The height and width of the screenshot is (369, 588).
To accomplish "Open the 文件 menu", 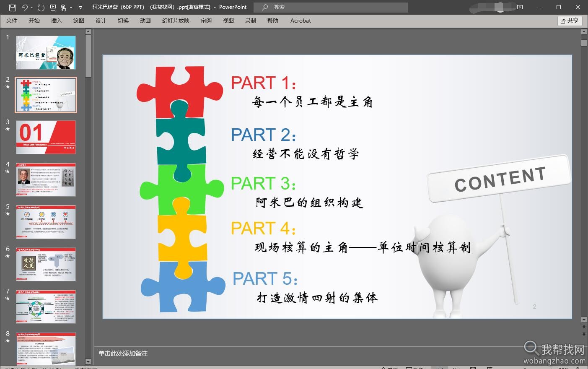I will click(12, 21).
